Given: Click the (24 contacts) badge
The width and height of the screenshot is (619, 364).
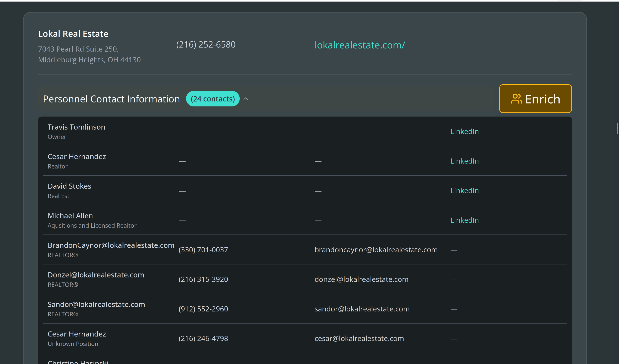Looking at the screenshot, I should click(x=213, y=98).
